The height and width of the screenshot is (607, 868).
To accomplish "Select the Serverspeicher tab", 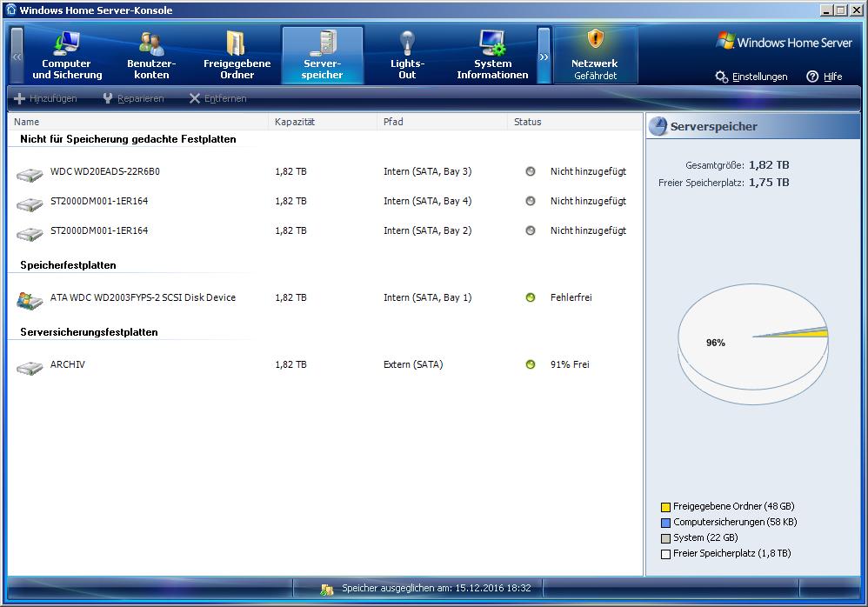I will [322, 56].
